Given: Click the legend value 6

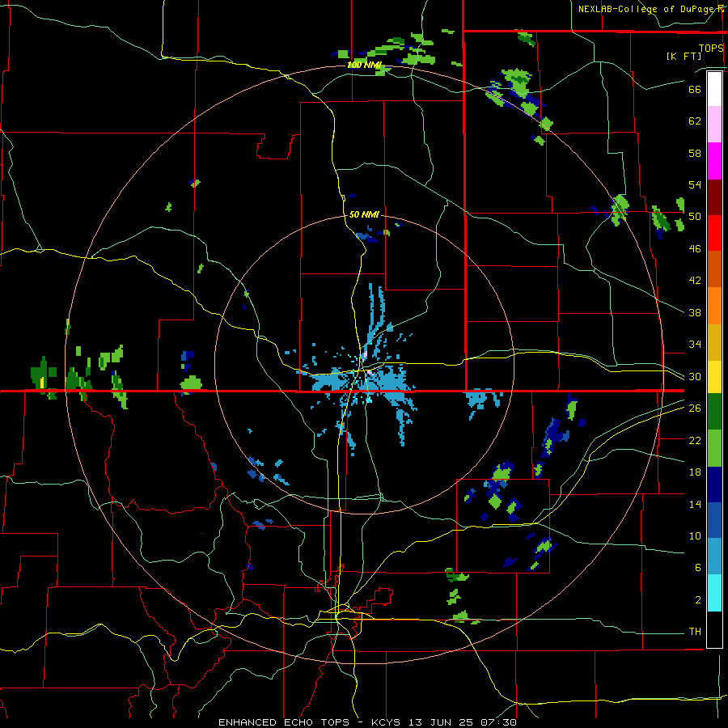Looking at the screenshot, I should [x=697, y=568].
